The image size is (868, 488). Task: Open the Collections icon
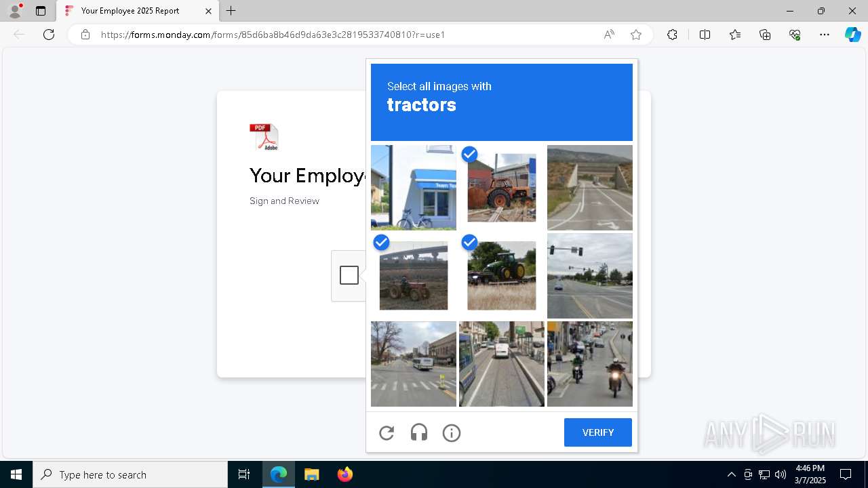[x=765, y=35]
